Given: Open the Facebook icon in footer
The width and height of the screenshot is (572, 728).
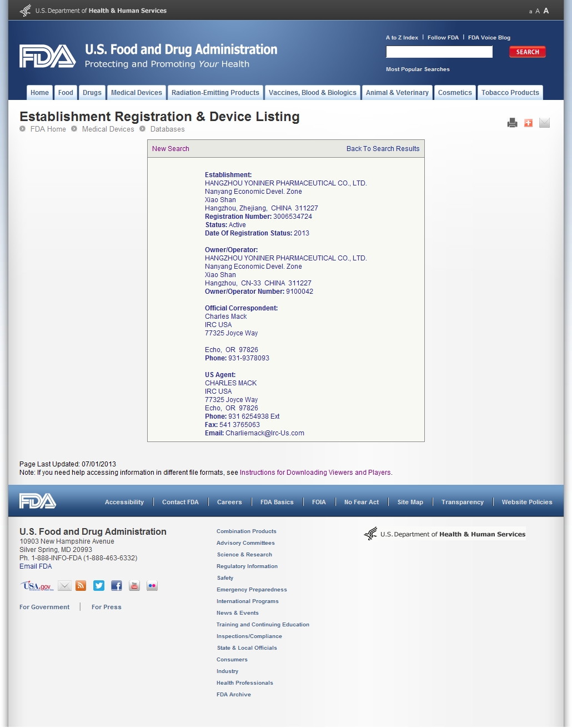Looking at the screenshot, I should coord(117,586).
